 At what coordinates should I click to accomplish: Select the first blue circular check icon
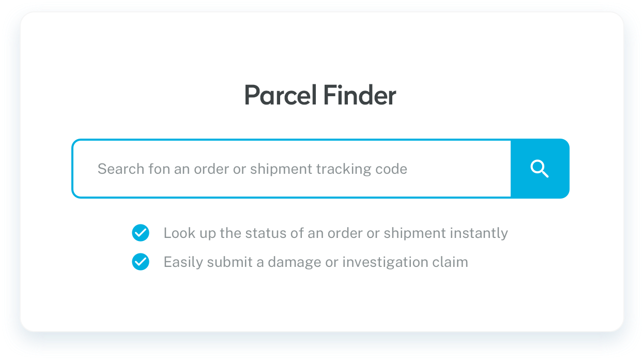[x=141, y=233]
